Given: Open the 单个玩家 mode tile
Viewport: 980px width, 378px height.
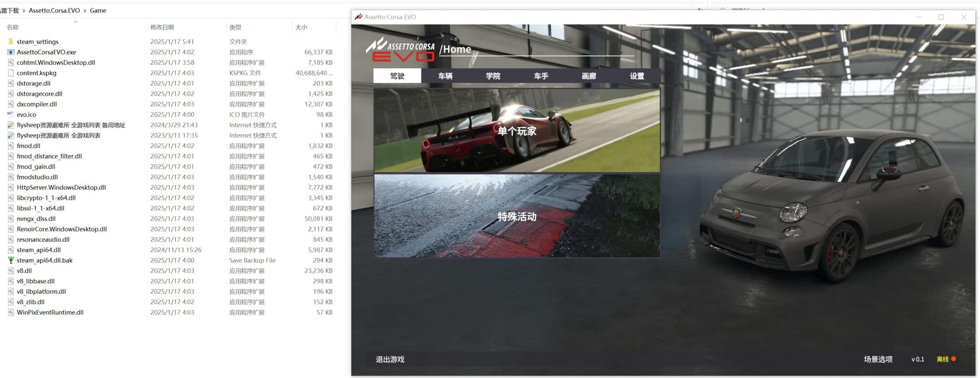Looking at the screenshot, I should coord(517,131).
